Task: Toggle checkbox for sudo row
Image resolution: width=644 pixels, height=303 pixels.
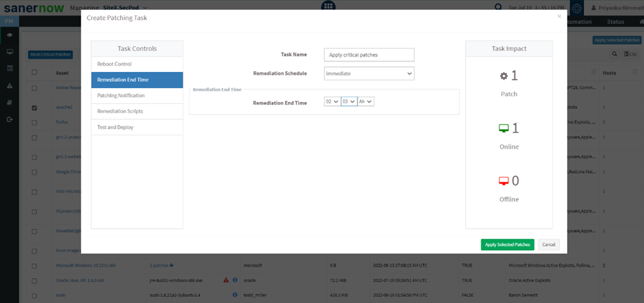Action: tap(34, 295)
